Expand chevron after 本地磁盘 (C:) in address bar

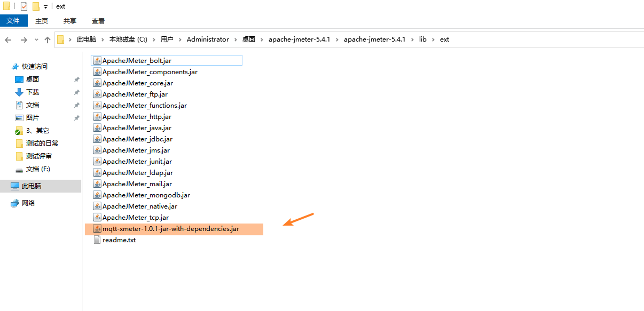point(154,40)
